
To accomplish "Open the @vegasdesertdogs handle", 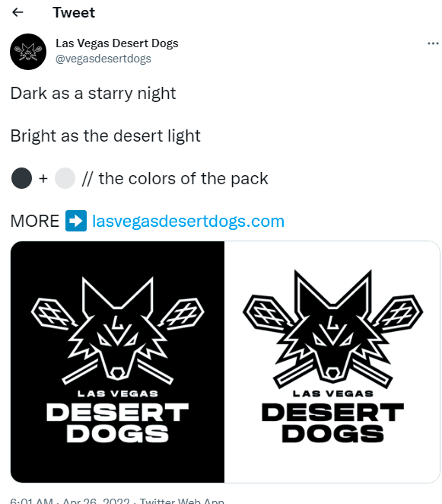I will (x=103, y=59).
